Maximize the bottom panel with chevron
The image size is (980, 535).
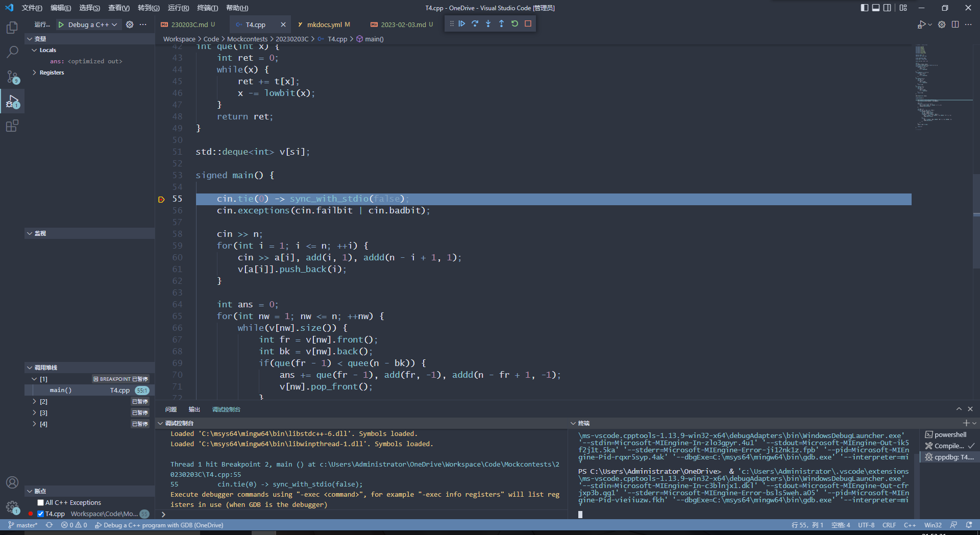(x=959, y=409)
